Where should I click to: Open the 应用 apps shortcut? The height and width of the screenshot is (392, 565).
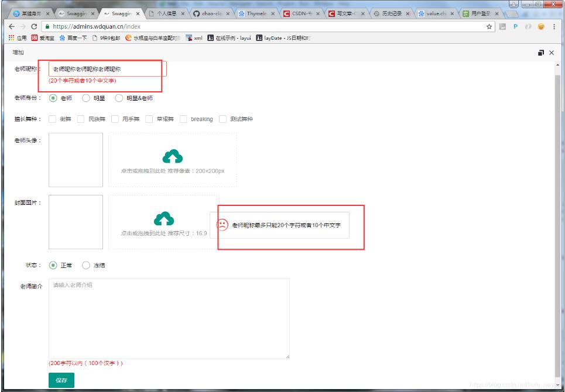coord(18,38)
